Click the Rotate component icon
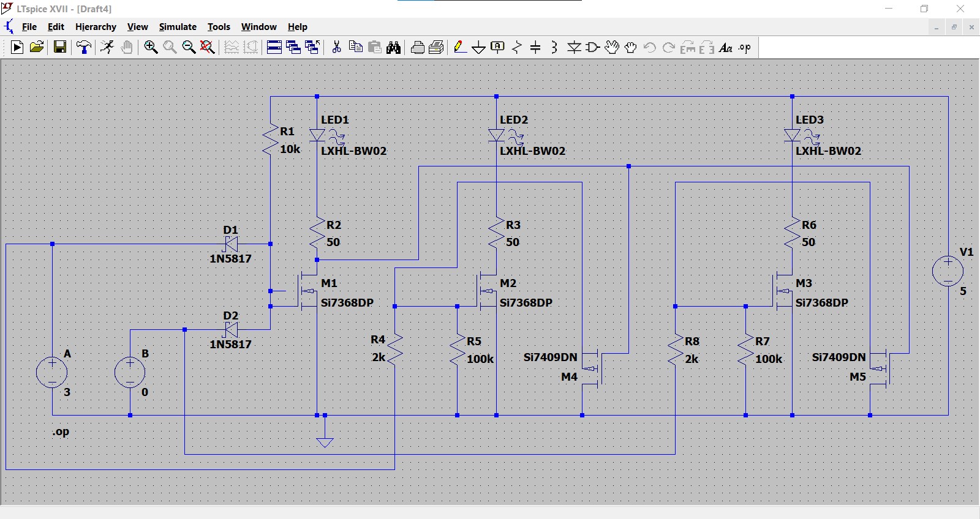This screenshot has width=980, height=519. pos(688,47)
